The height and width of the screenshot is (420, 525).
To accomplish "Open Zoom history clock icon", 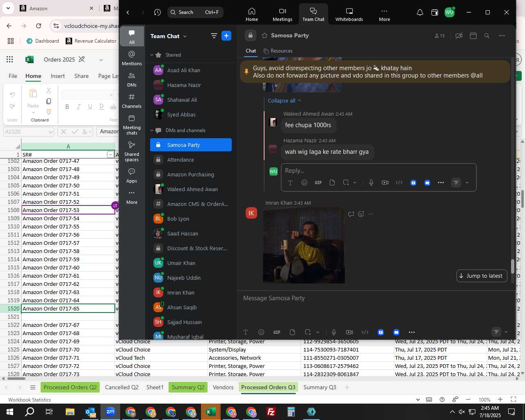I will click(x=157, y=12).
